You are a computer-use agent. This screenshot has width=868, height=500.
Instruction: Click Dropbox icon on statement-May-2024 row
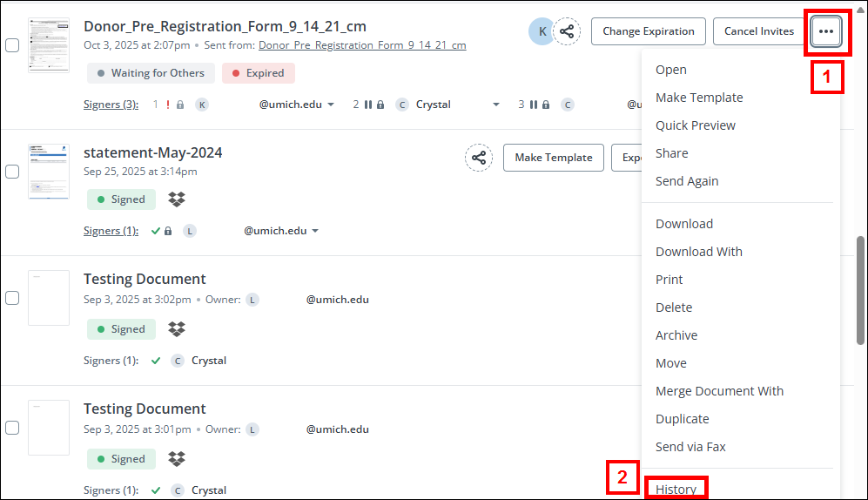[x=177, y=199]
